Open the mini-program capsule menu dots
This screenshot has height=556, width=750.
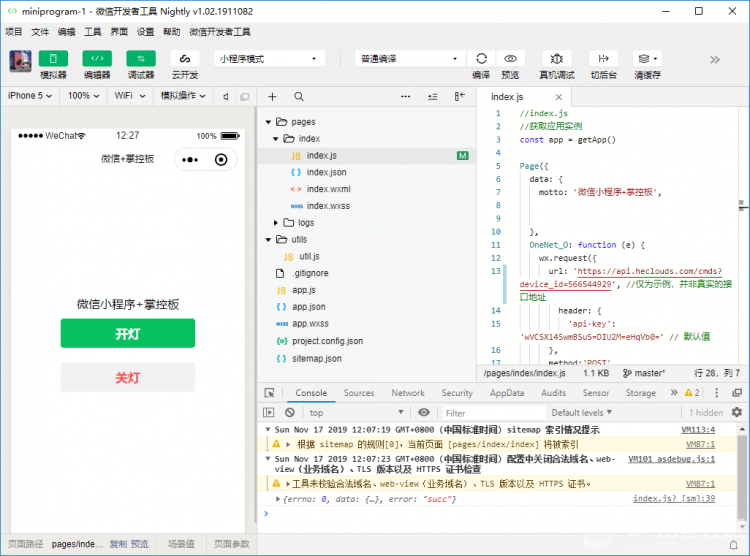(x=190, y=160)
